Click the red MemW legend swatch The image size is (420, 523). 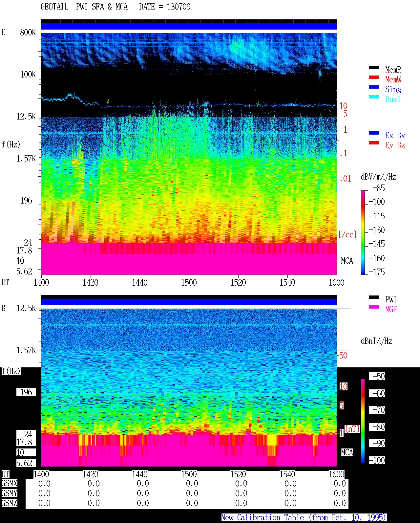click(374, 77)
